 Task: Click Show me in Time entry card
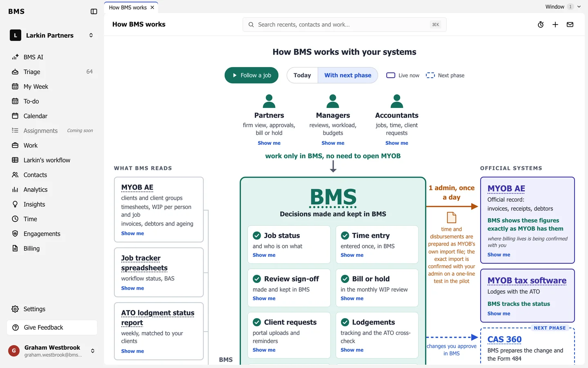pos(352,255)
